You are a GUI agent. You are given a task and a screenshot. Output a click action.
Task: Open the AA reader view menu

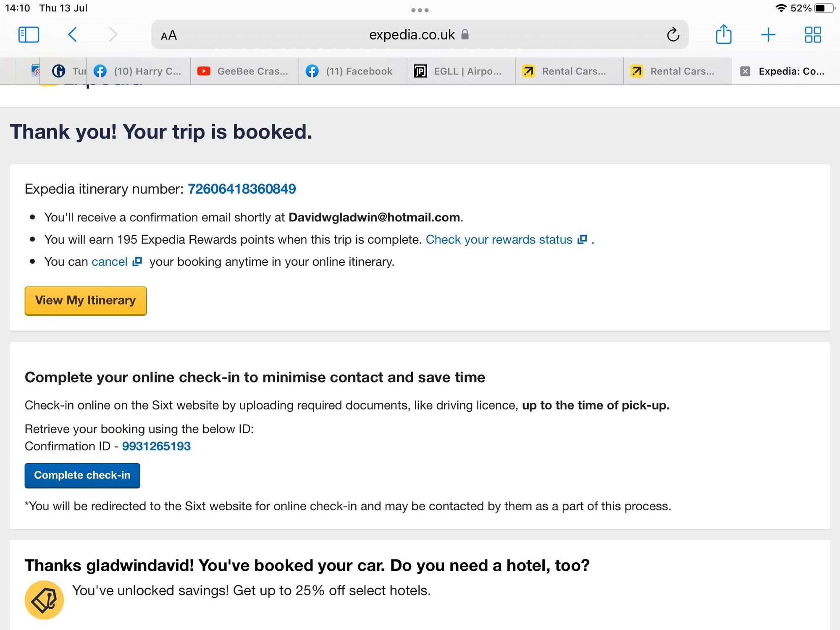click(x=169, y=35)
